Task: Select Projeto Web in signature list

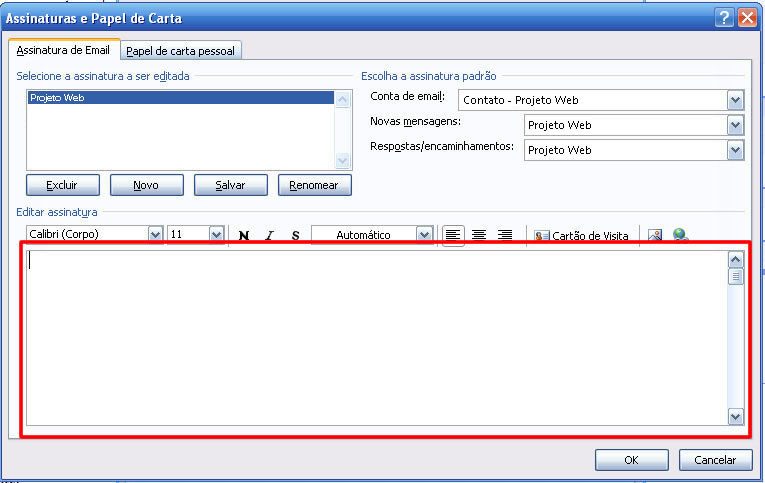Action: tap(181, 98)
